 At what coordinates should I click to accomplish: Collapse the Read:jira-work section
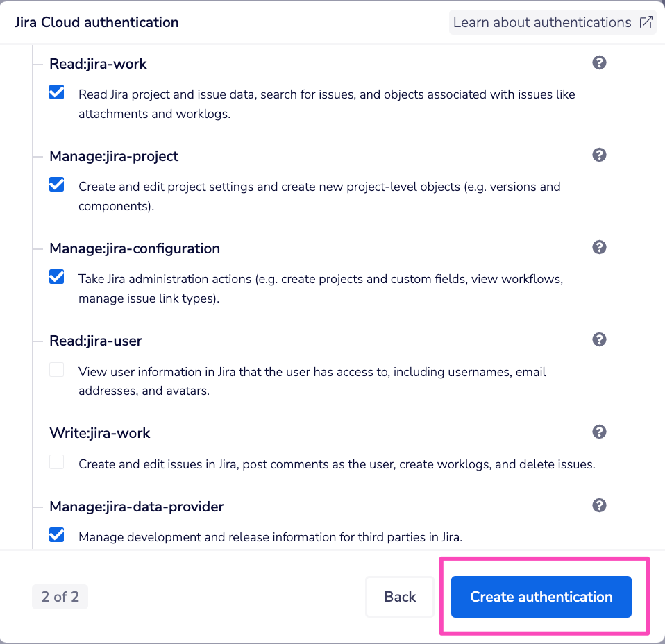pos(36,62)
